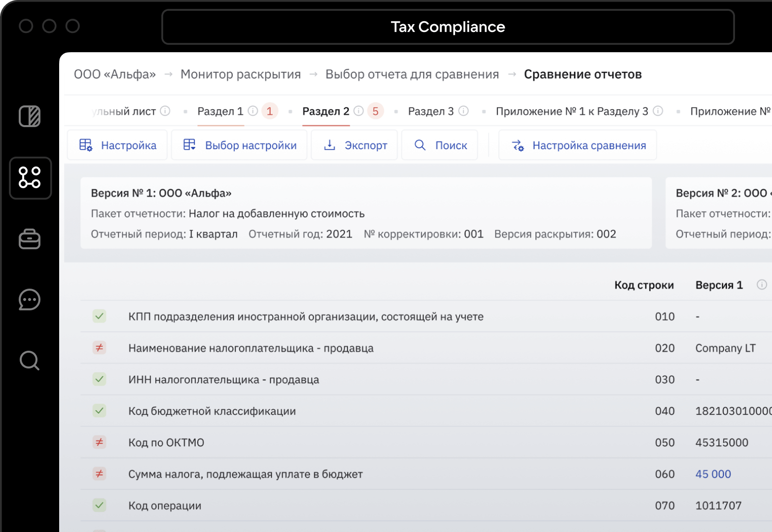The width and height of the screenshot is (772, 532).
Task: Select row code 060
Action: point(665,474)
